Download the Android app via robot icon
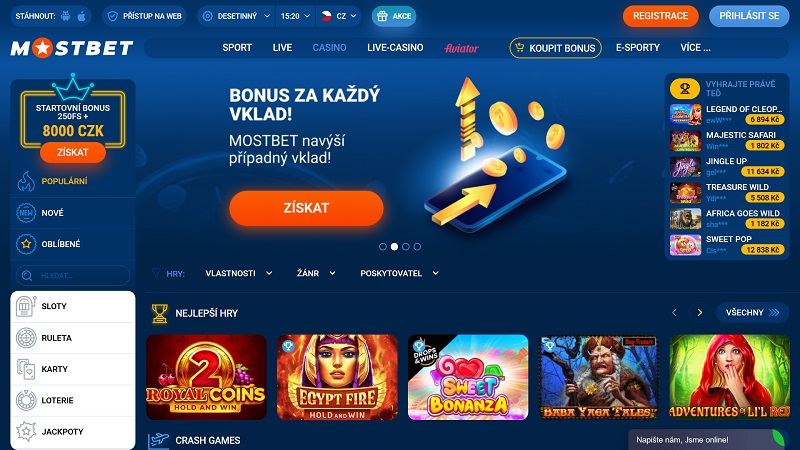 tap(66, 16)
